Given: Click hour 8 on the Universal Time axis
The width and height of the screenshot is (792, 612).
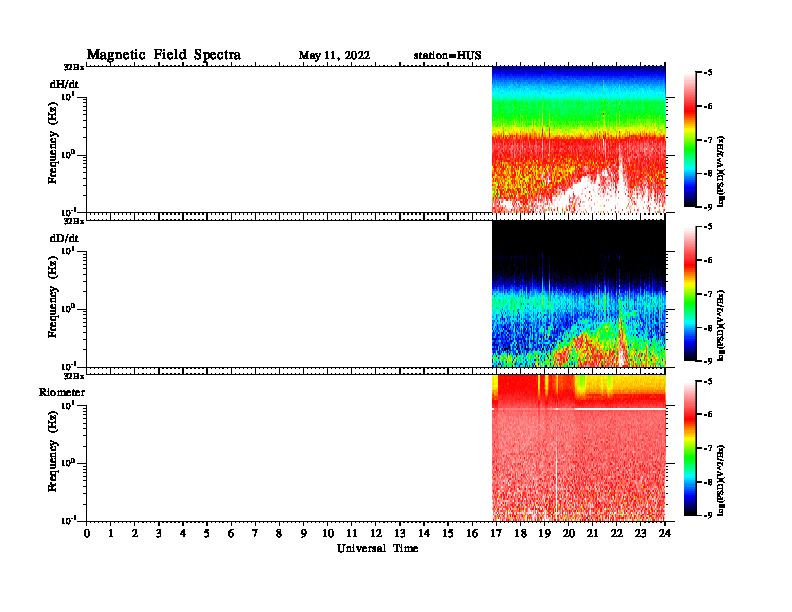Looking at the screenshot, I should (x=279, y=534).
